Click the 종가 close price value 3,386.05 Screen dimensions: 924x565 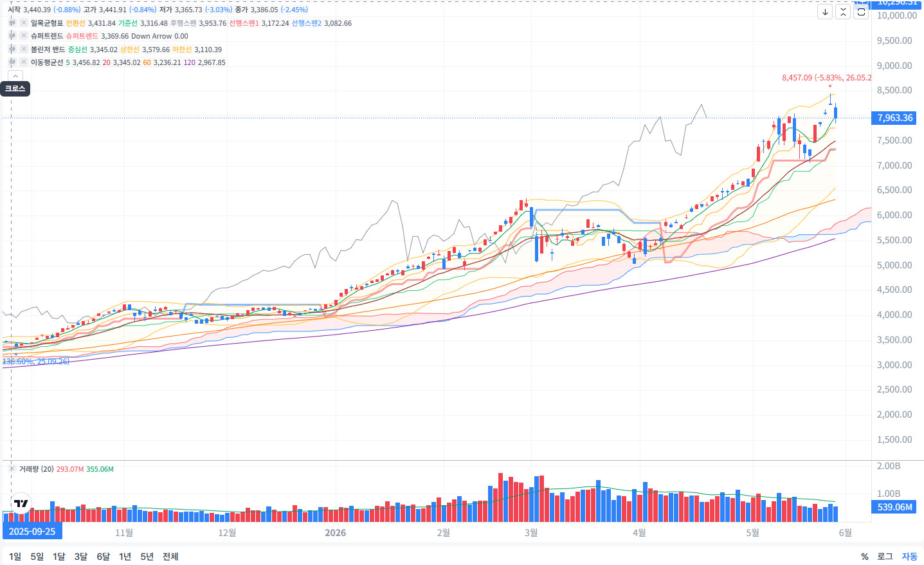click(x=264, y=10)
